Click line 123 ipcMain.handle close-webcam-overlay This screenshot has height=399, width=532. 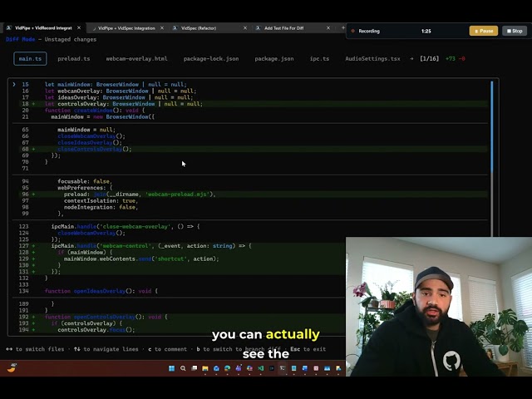coord(126,226)
